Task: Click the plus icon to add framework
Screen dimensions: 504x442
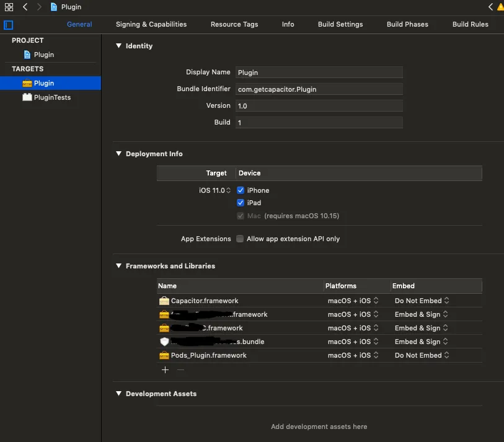Action: 165,370
